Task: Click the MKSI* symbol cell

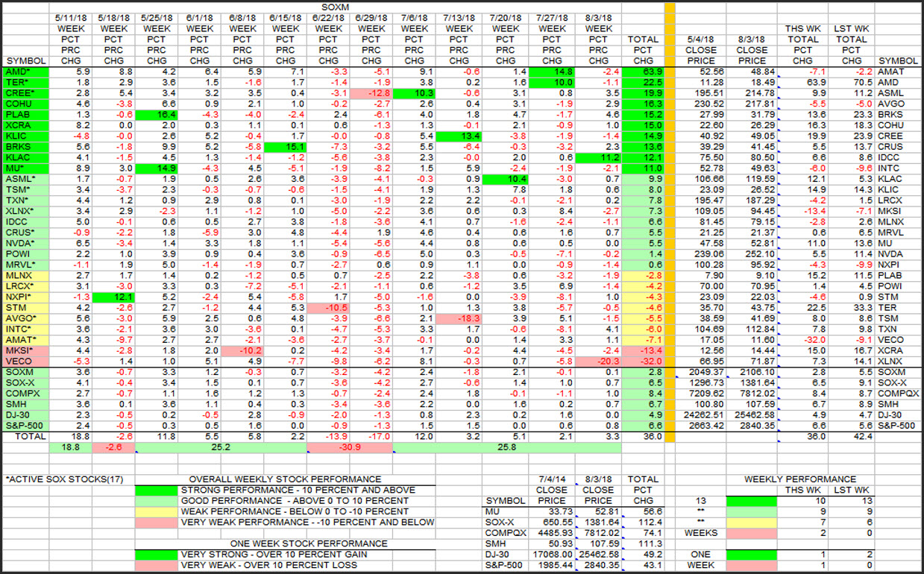Action: click(25, 350)
